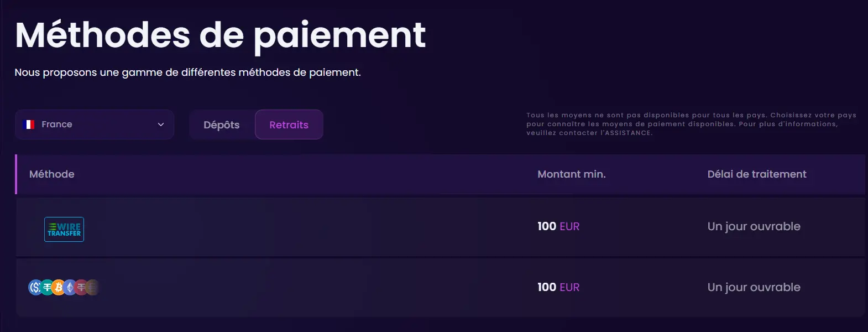Click the ASSISTANCE link in the notice
This screenshot has height=332, width=868.
point(629,133)
